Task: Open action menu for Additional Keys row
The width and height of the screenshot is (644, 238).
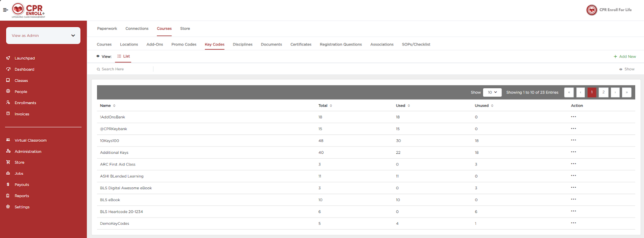Action: tap(573, 152)
